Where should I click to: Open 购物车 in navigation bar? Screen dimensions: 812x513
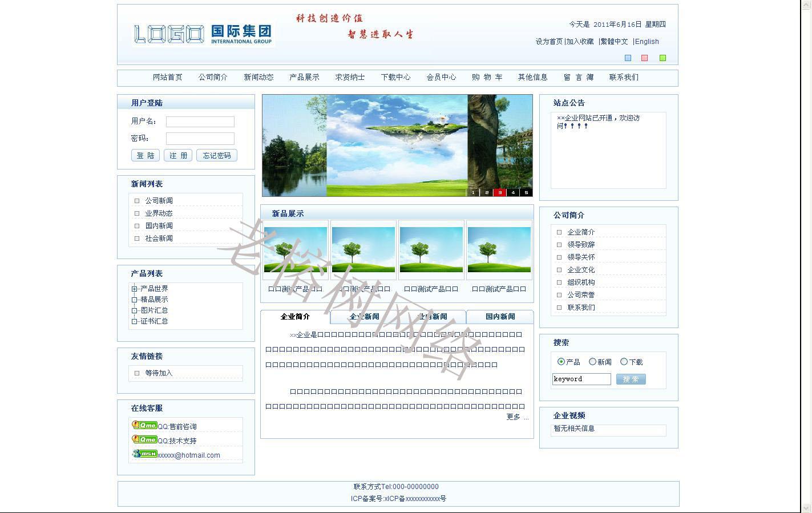coord(487,77)
